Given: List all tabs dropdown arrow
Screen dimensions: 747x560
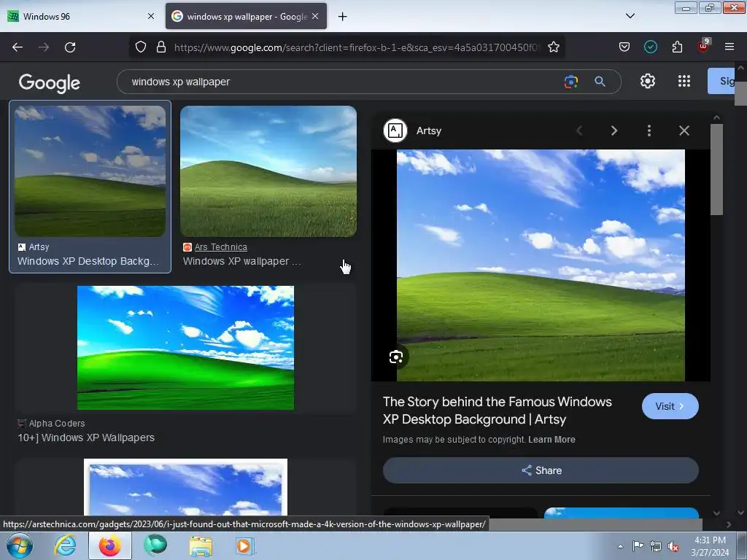Looking at the screenshot, I should 630,16.
